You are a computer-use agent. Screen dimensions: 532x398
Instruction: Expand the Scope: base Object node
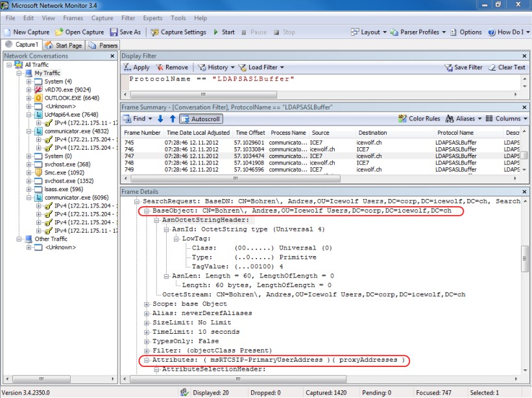(147, 304)
